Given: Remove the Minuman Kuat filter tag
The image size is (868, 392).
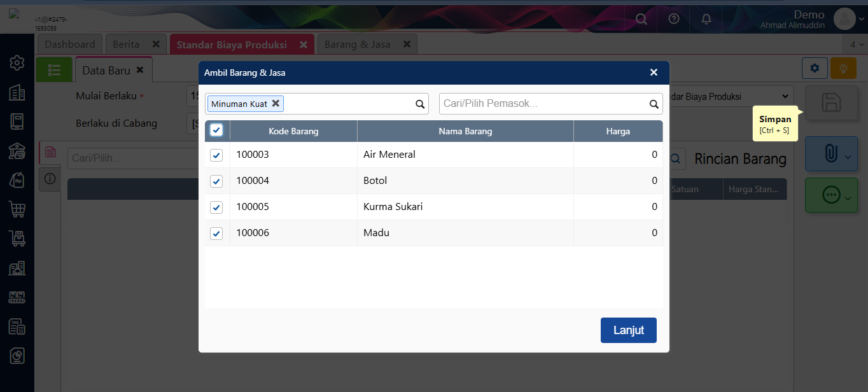Looking at the screenshot, I should tap(276, 103).
